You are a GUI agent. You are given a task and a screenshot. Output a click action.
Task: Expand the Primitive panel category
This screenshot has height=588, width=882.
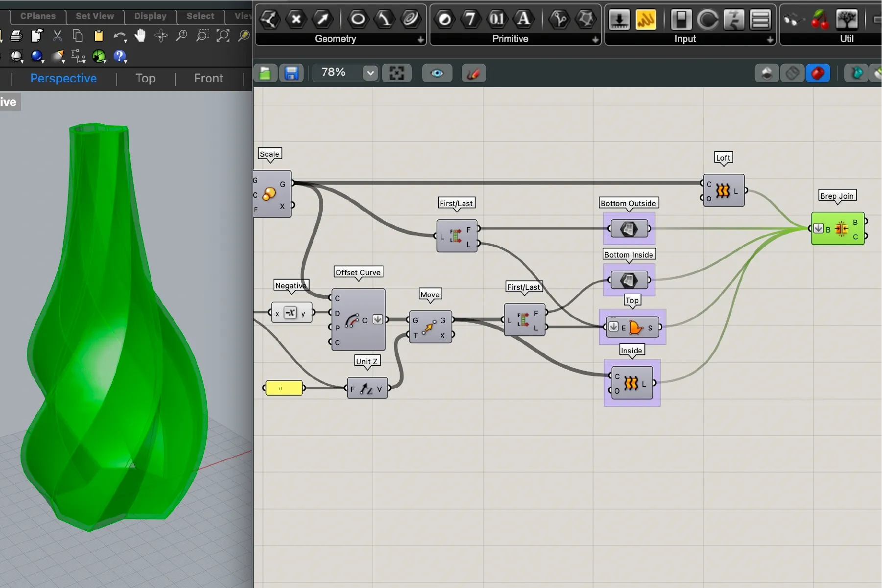tap(595, 40)
